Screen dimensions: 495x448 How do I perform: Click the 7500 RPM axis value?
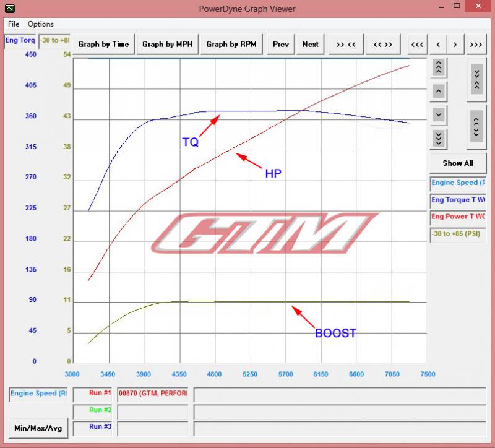click(x=428, y=374)
